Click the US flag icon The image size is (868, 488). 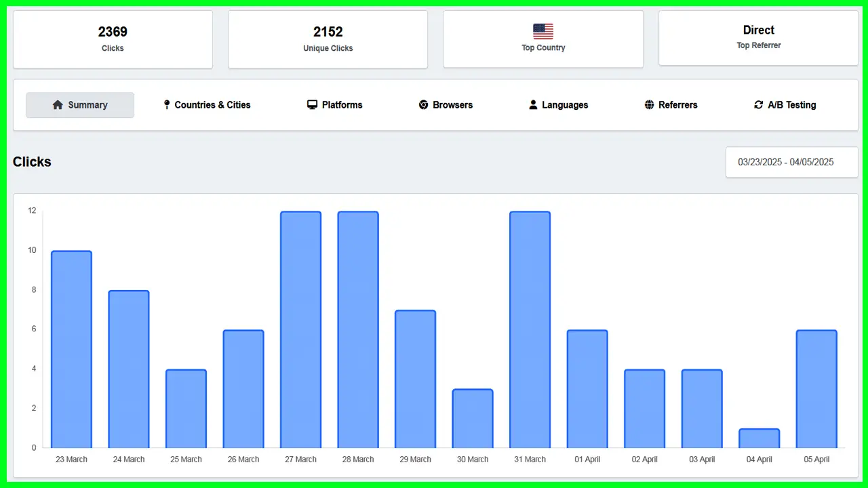tap(542, 31)
